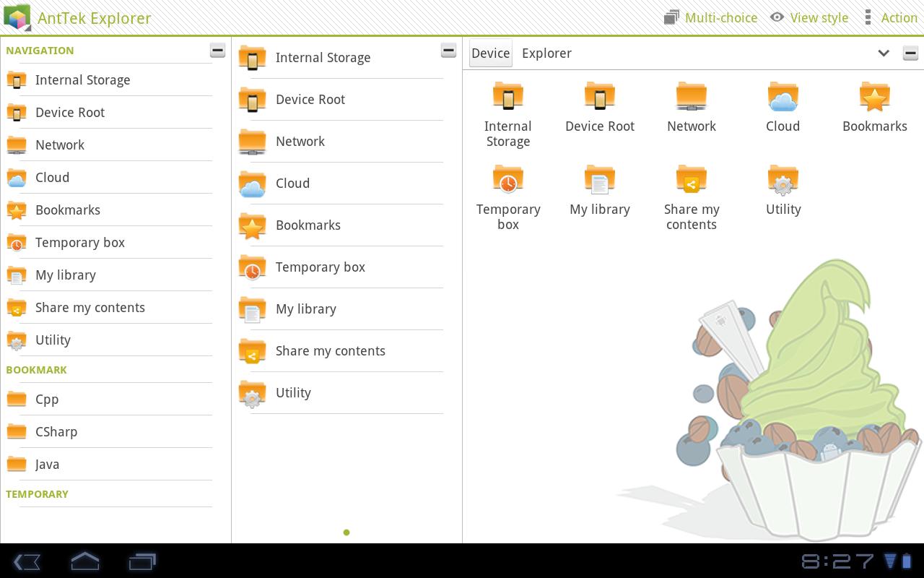Click the NAVIGATION section header
This screenshot has width=924, height=578.
[40, 51]
